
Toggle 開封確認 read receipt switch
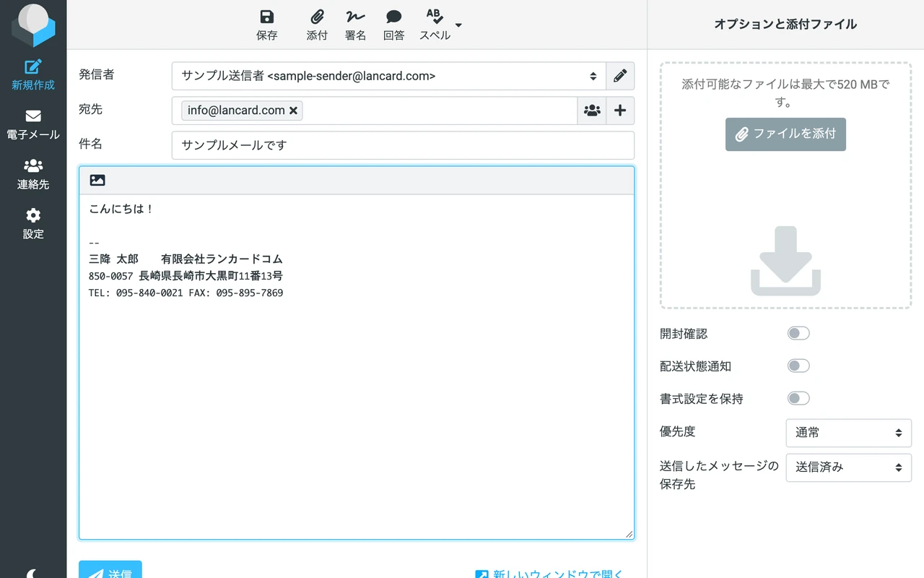point(798,333)
